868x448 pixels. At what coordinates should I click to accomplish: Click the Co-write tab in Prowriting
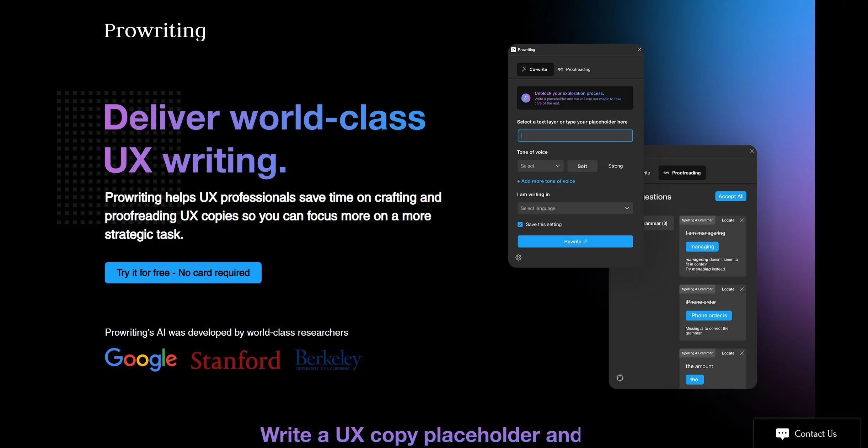(x=535, y=69)
